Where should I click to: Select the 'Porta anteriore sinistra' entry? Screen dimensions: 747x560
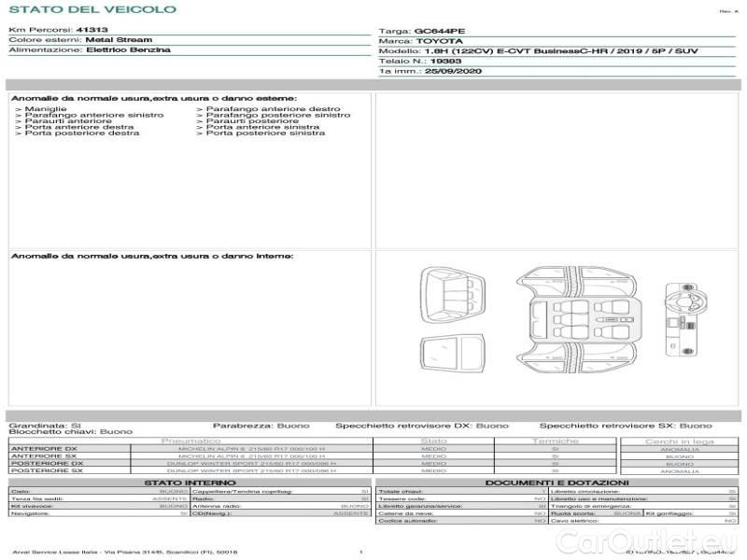tap(262, 127)
